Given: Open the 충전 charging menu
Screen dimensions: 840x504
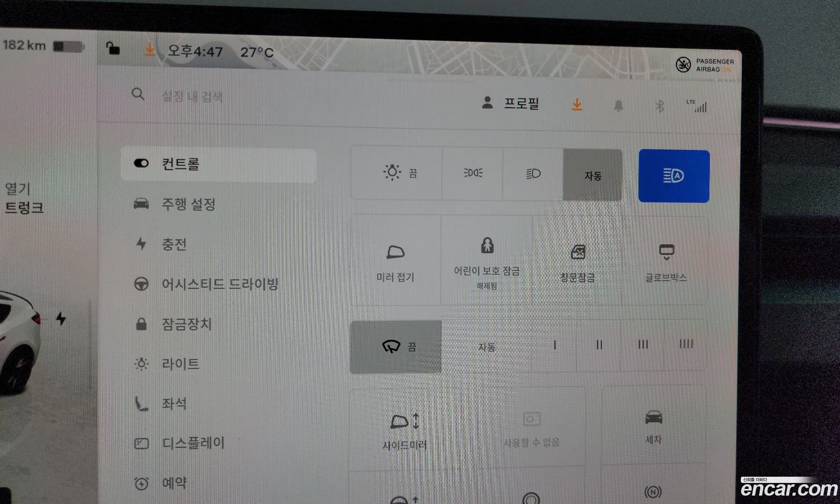Looking at the screenshot, I should pos(160,244).
